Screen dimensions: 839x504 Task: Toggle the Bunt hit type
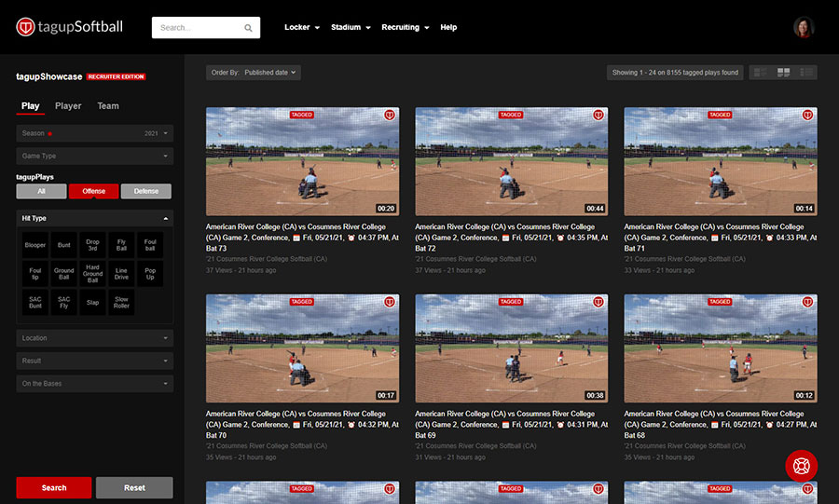click(63, 245)
